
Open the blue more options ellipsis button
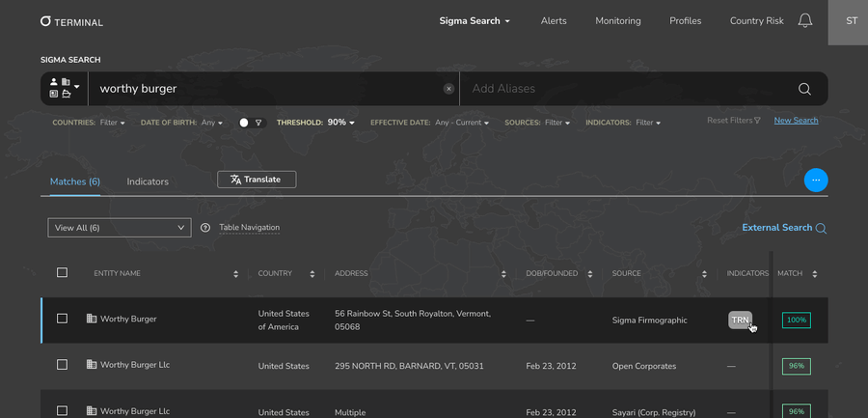pos(816,180)
